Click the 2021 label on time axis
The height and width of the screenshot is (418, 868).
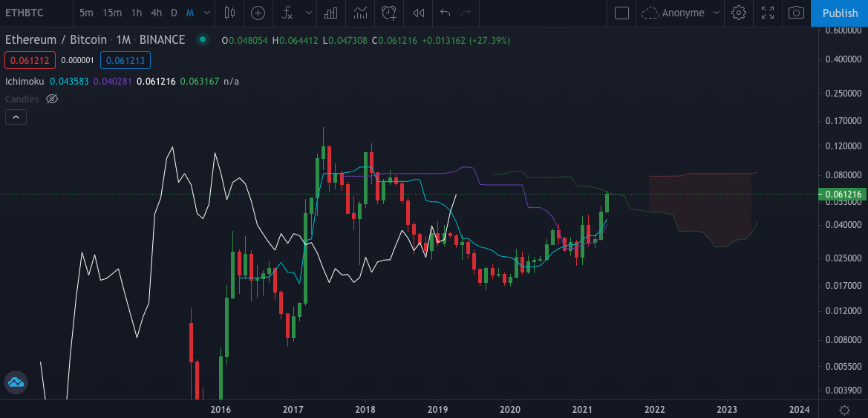582,410
